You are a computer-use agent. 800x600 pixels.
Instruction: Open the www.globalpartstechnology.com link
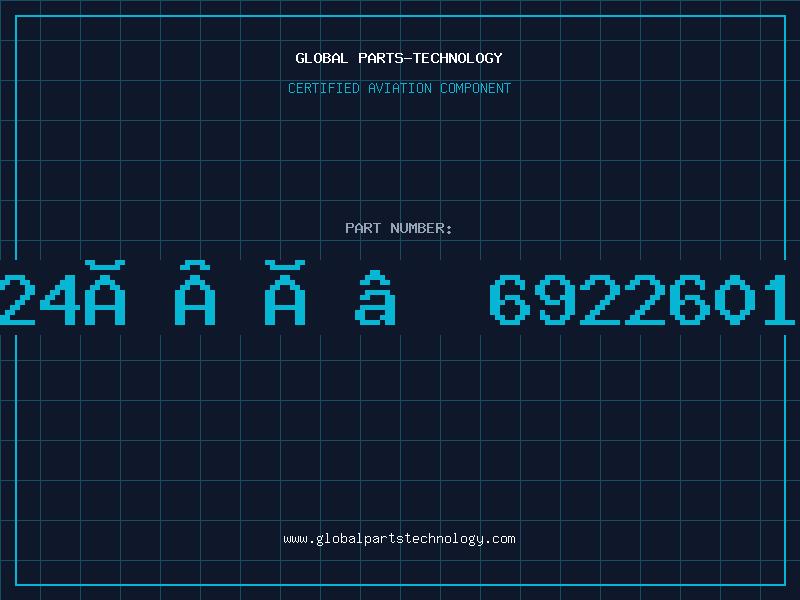pyautogui.click(x=399, y=539)
